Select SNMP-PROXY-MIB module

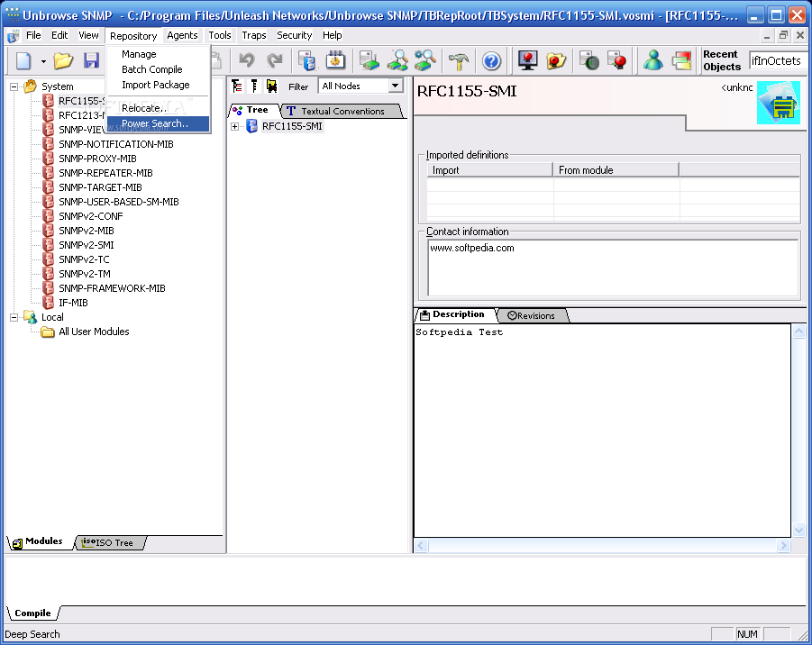pyautogui.click(x=97, y=159)
